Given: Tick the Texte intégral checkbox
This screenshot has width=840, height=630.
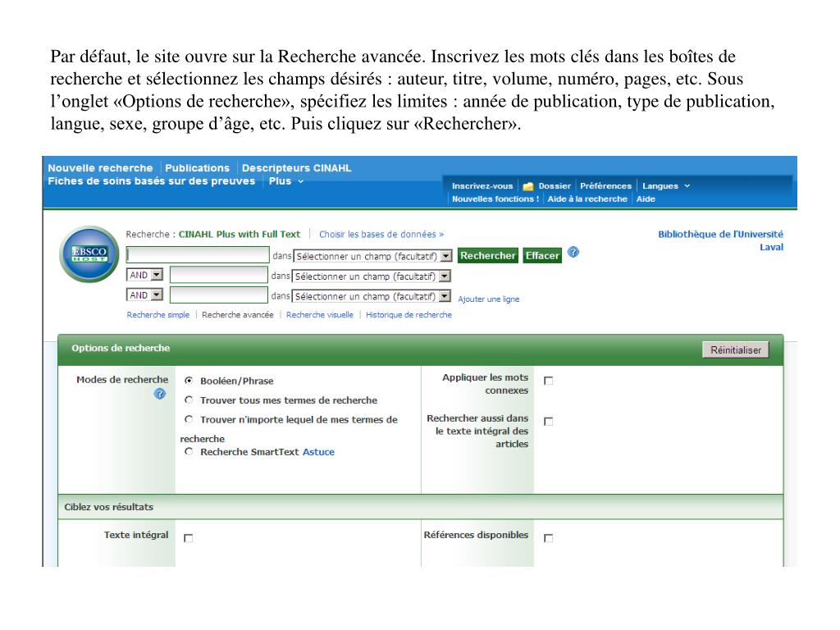Looking at the screenshot, I should click(189, 538).
